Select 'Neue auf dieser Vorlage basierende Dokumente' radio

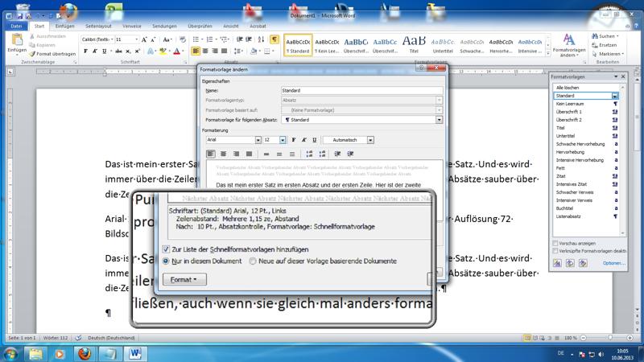coord(253,261)
